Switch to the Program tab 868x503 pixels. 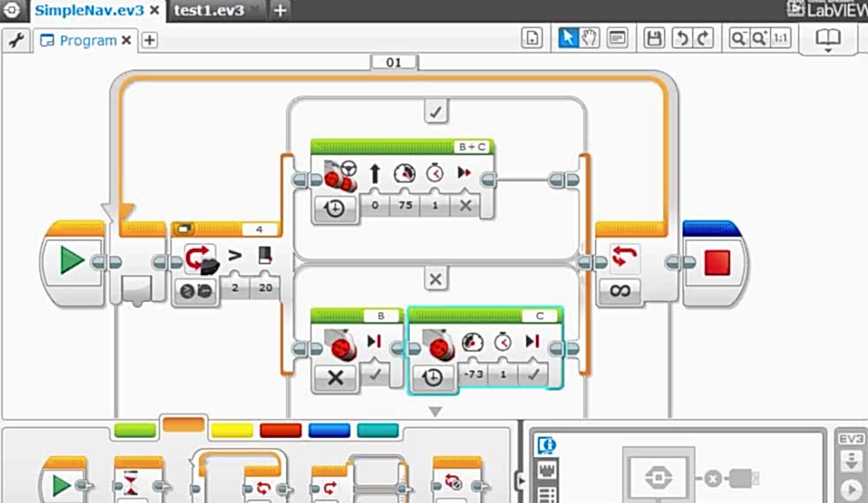point(87,41)
